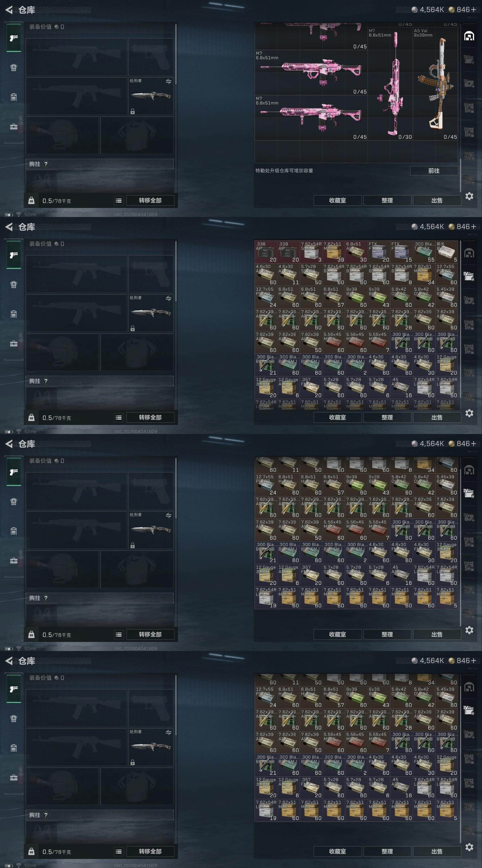Select the AS Val 9x39mm rifle thumbnail
The height and width of the screenshot is (868, 482).
click(435, 84)
